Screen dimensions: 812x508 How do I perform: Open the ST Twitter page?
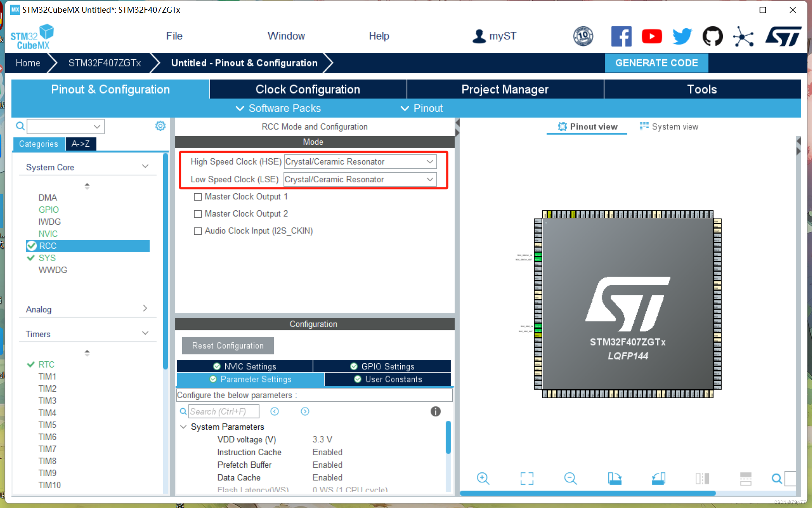(x=682, y=36)
